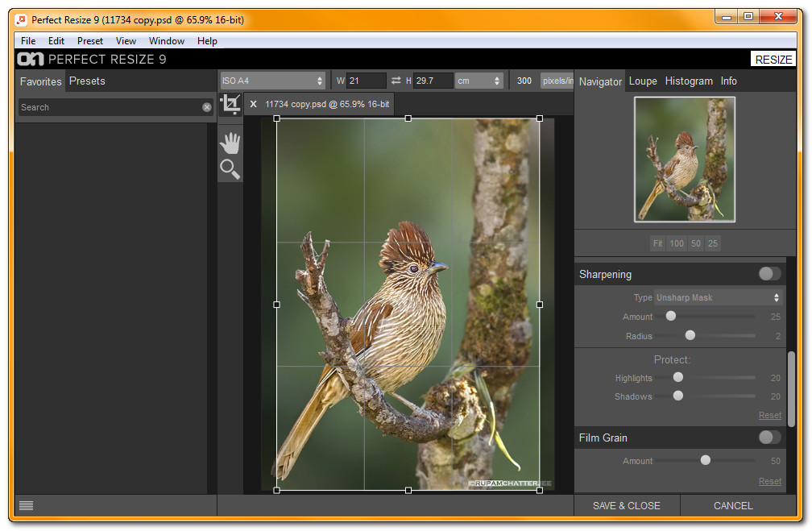Viewport: 812px width, 531px height.
Task: Click the left-middle crop handle
Action: (276, 305)
